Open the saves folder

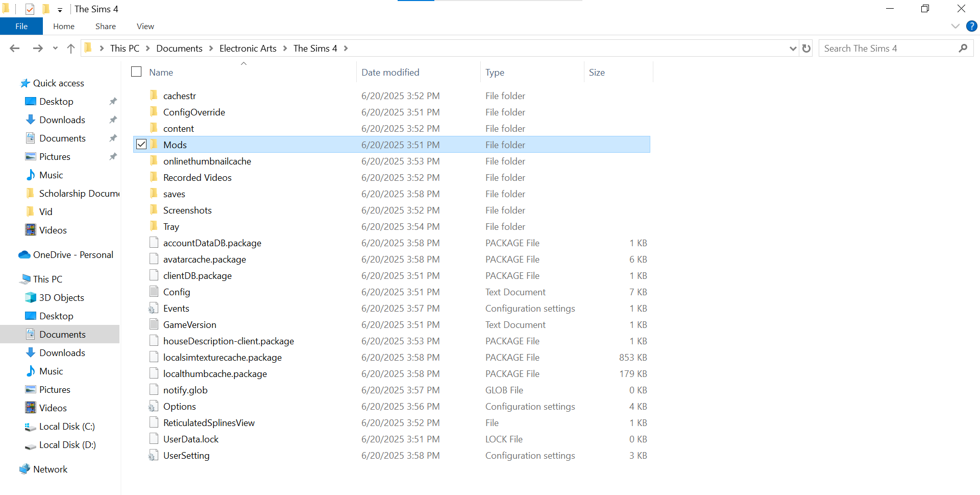174,194
